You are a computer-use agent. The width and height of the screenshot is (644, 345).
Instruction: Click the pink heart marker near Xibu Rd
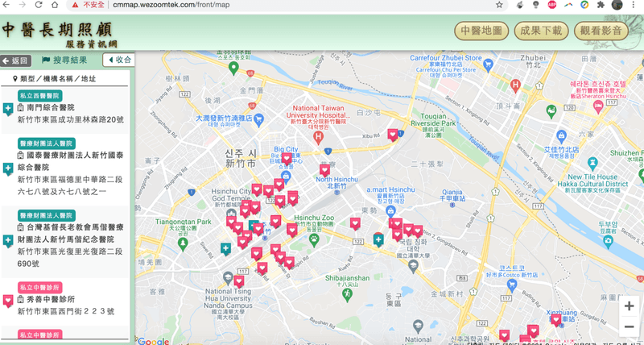pos(393,135)
